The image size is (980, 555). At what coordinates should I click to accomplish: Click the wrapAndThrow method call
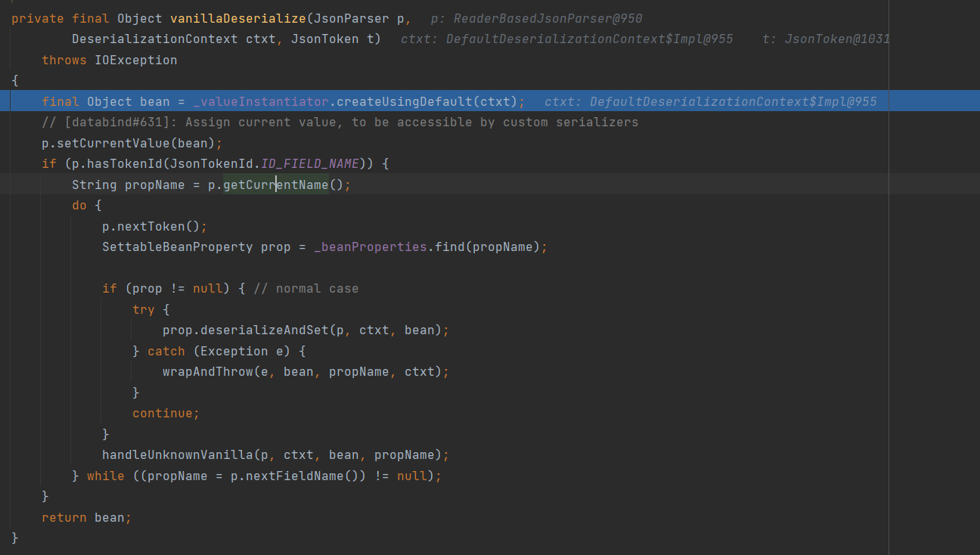(207, 371)
